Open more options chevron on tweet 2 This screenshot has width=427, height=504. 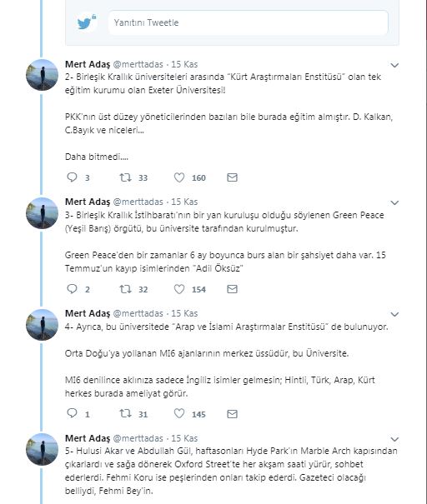coord(394,65)
